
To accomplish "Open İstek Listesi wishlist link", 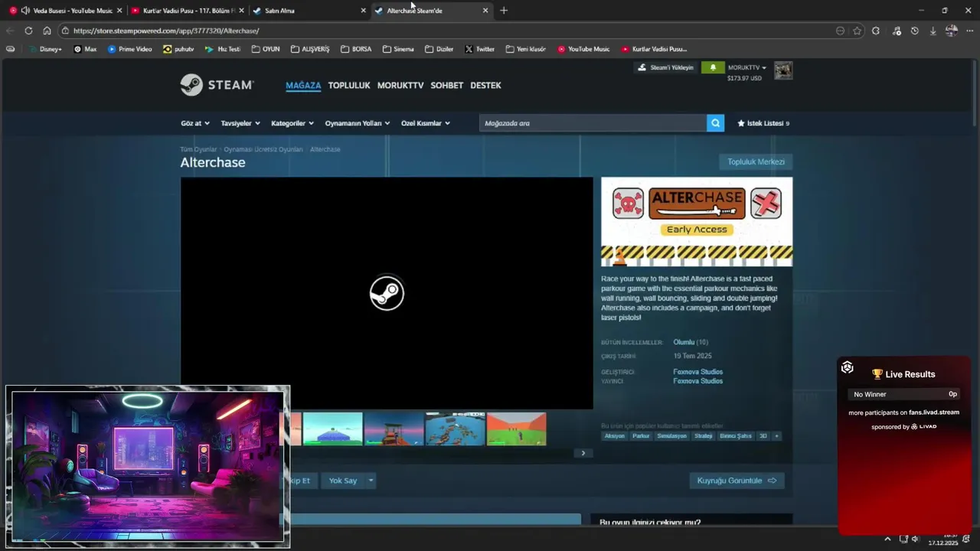I will [x=763, y=123].
